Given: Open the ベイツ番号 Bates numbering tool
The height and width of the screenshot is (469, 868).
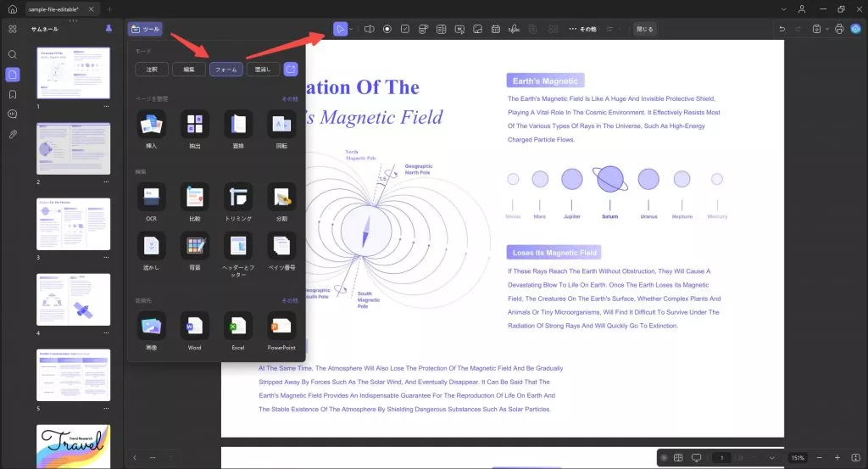Looking at the screenshot, I should [281, 246].
